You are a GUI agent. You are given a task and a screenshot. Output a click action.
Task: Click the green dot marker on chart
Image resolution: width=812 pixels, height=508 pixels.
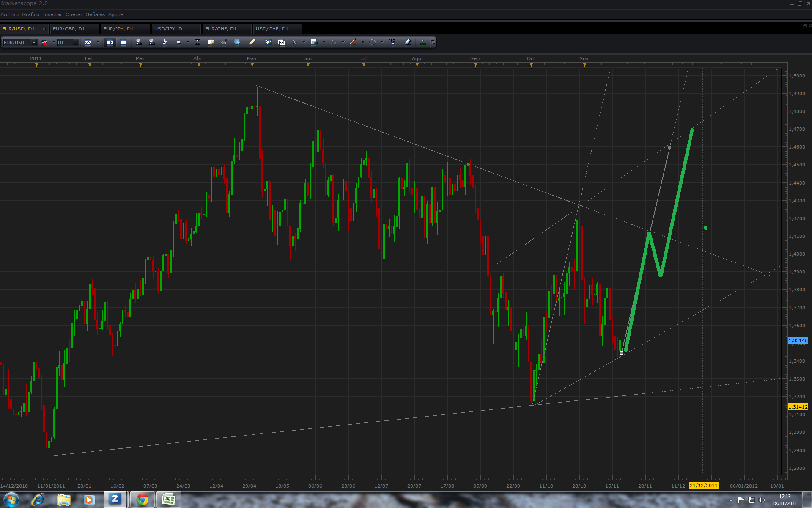705,228
